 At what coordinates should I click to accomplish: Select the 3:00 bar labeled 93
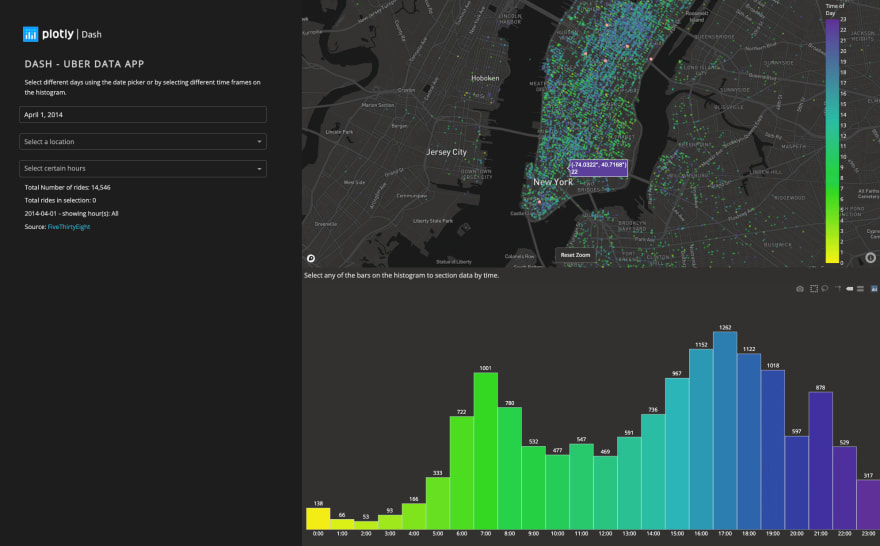coord(389,522)
